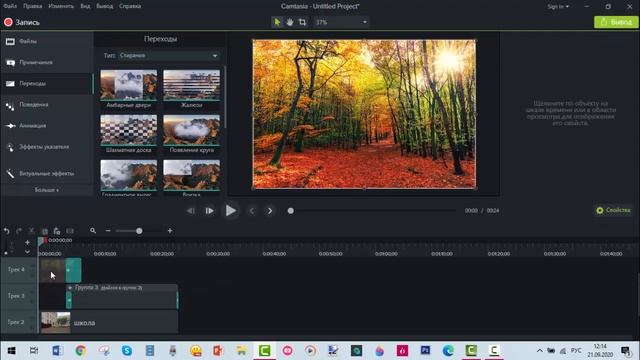Click the timeline zoom magnifier icon
Screen dimensions: 640x360
coord(93,231)
